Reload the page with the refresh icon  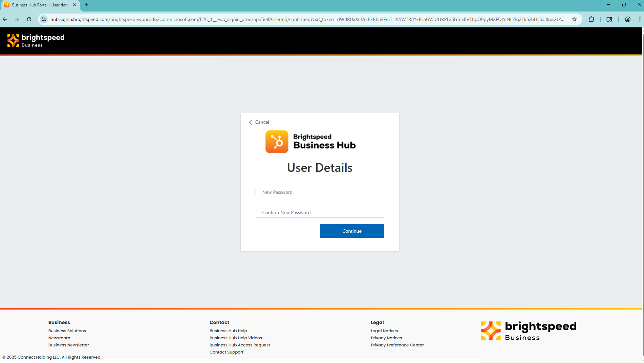29,19
